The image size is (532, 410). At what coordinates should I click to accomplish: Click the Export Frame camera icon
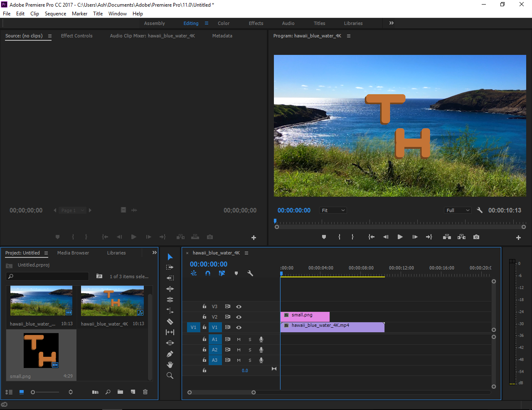pos(476,237)
